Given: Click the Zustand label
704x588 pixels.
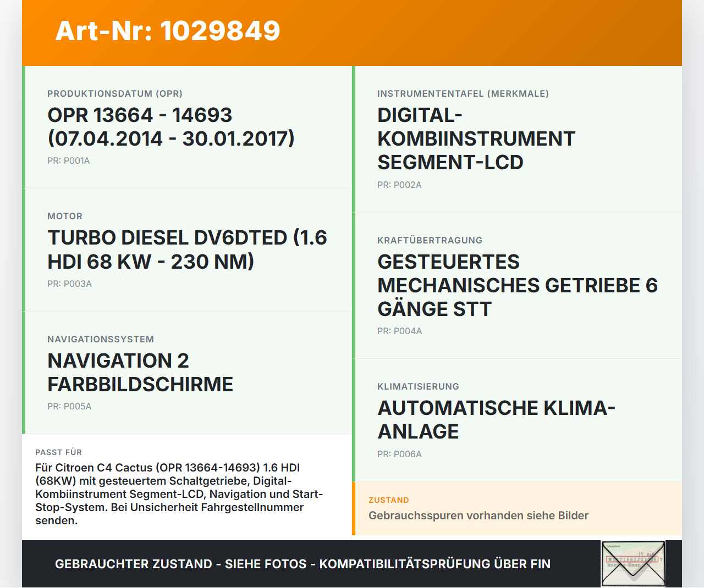Looking at the screenshot, I should point(389,501).
